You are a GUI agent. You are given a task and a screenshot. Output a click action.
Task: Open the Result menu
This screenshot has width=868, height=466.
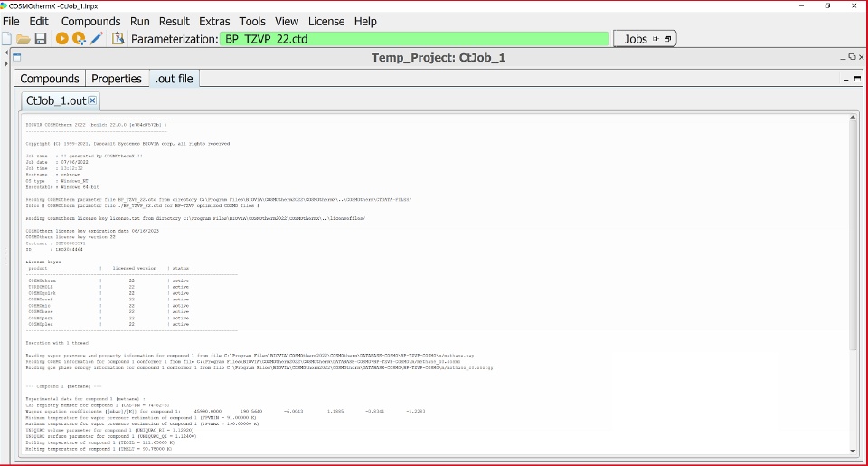tap(175, 21)
